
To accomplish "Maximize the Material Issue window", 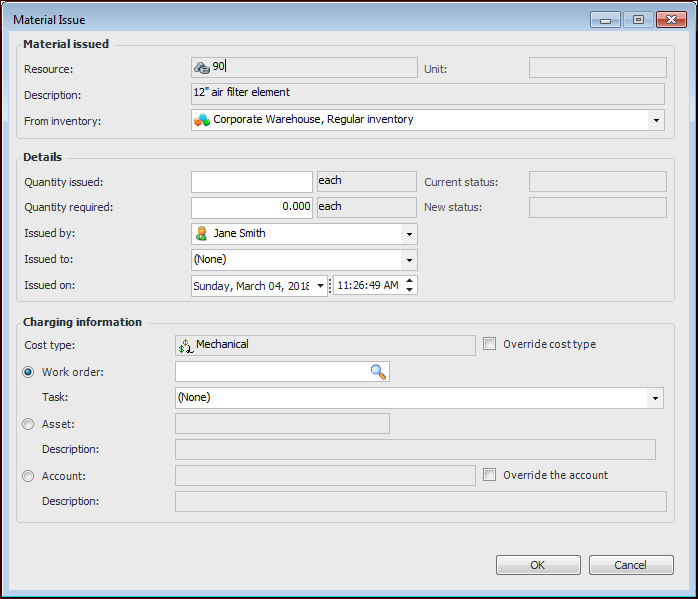I will click(x=638, y=20).
